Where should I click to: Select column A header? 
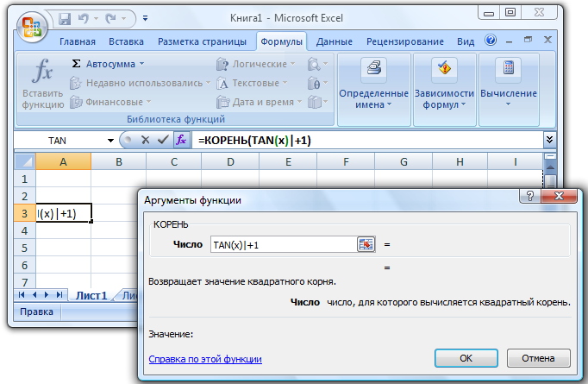click(x=64, y=161)
